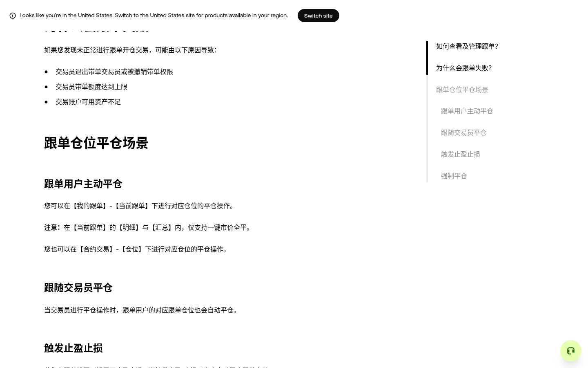588x368 pixels.
Task: Click the 跟单用户主动平仓 article subheading
Action: [x=83, y=184]
